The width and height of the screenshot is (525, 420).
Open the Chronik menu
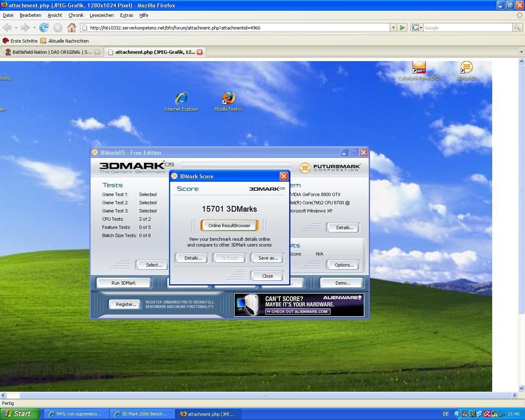[76, 15]
